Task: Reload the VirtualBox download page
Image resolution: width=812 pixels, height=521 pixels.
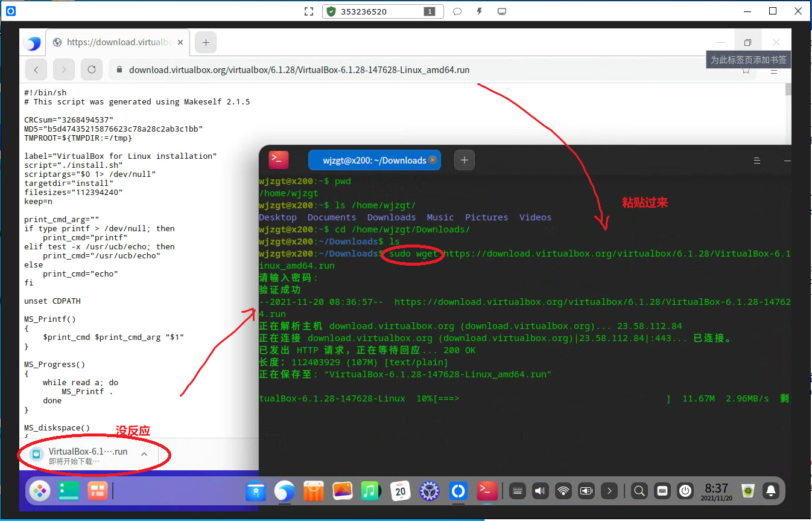Action: (92, 70)
